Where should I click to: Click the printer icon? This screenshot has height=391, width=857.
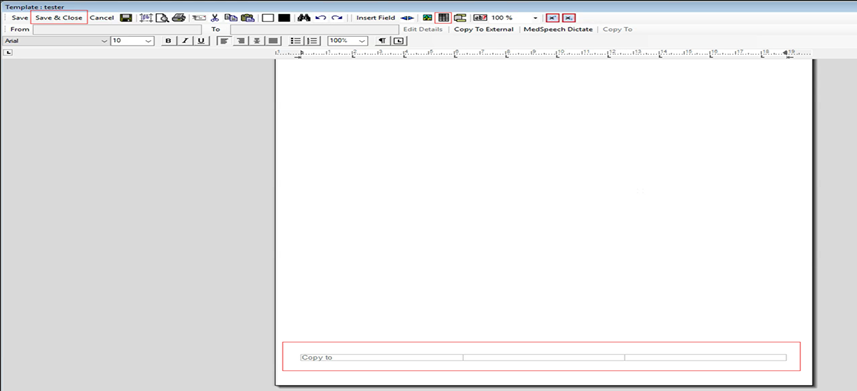click(x=179, y=18)
